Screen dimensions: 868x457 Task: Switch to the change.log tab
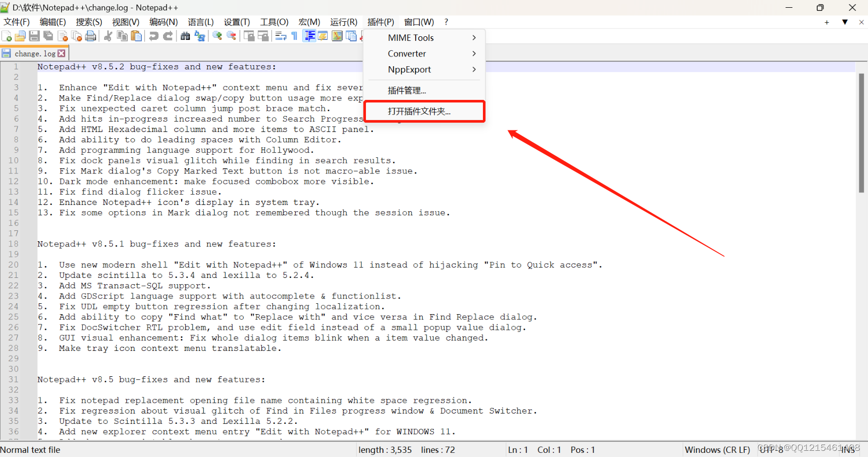(x=35, y=53)
